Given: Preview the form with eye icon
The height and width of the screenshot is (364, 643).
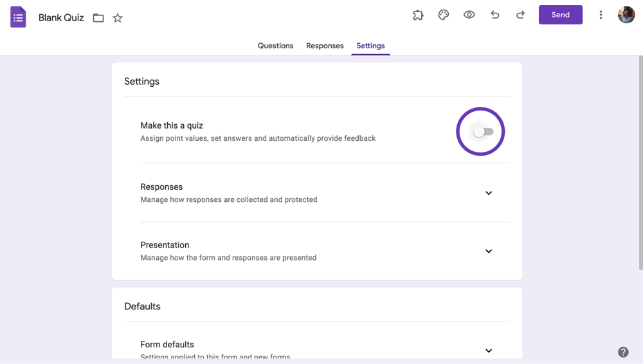Looking at the screenshot, I should point(469,15).
